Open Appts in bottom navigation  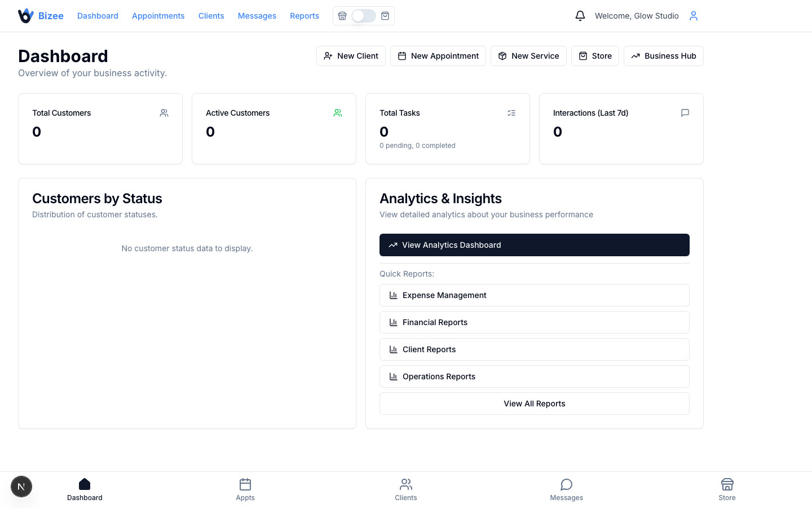(245, 490)
